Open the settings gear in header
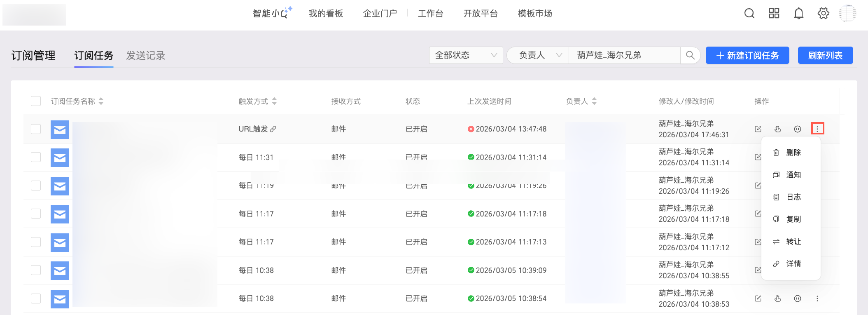 pyautogui.click(x=824, y=14)
